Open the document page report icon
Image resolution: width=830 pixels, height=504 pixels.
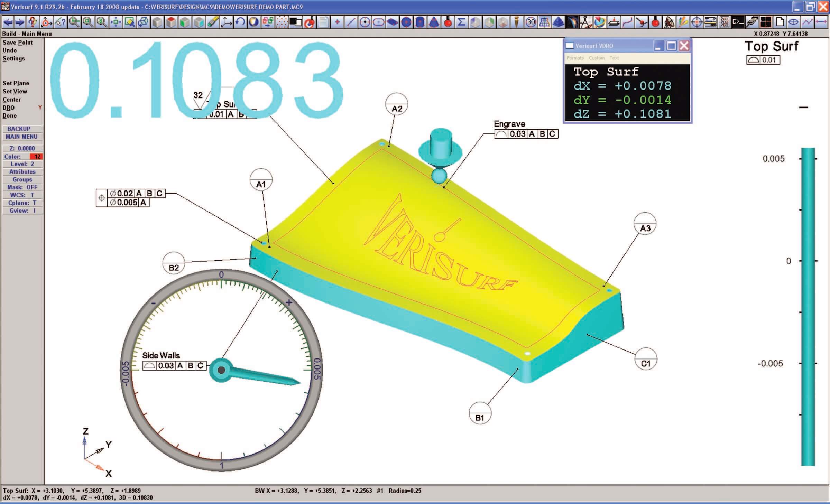[x=323, y=22]
